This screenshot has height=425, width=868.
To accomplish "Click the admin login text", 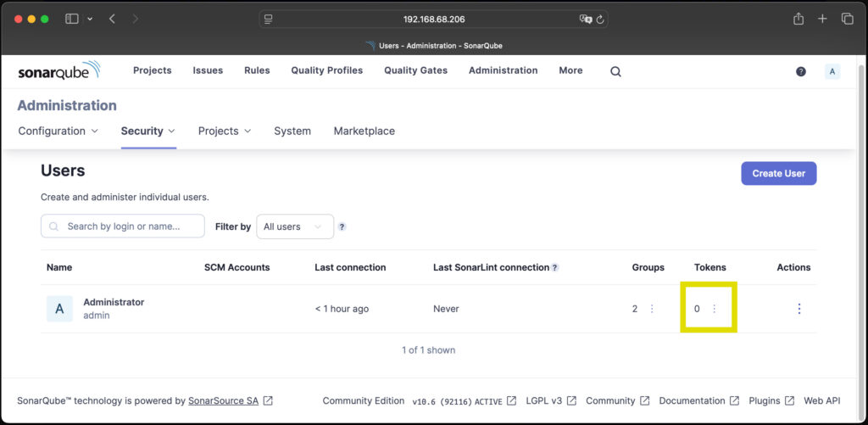I will pos(97,316).
